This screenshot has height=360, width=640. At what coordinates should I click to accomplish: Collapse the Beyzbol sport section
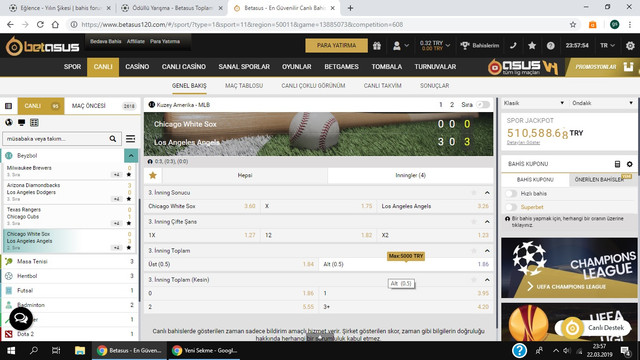pyautogui.click(x=131, y=156)
